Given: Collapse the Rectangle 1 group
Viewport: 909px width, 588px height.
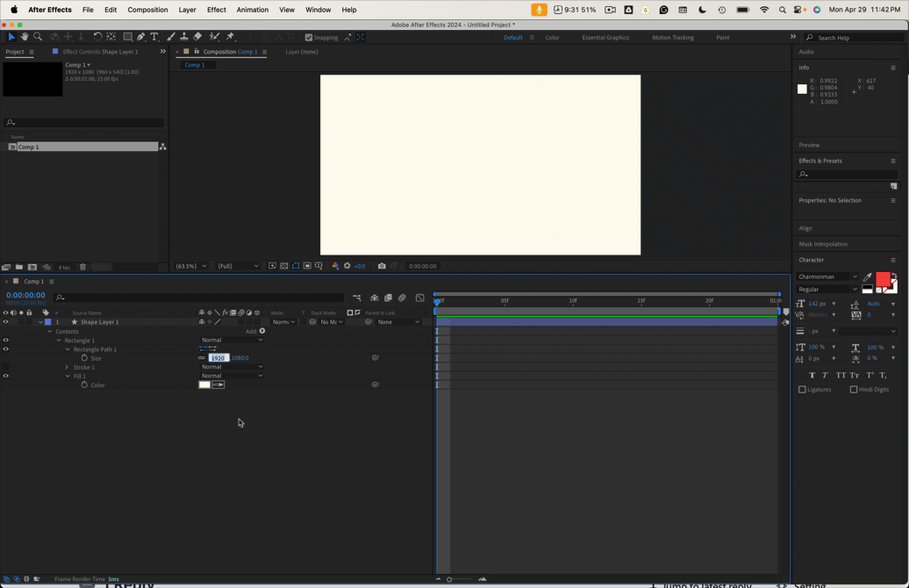Looking at the screenshot, I should (59, 341).
